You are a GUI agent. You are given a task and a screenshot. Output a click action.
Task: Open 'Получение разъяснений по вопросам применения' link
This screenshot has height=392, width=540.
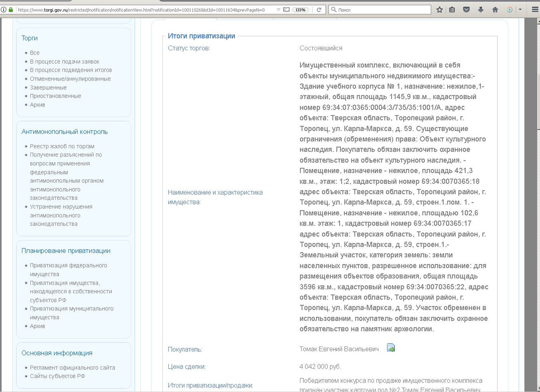pos(66,176)
